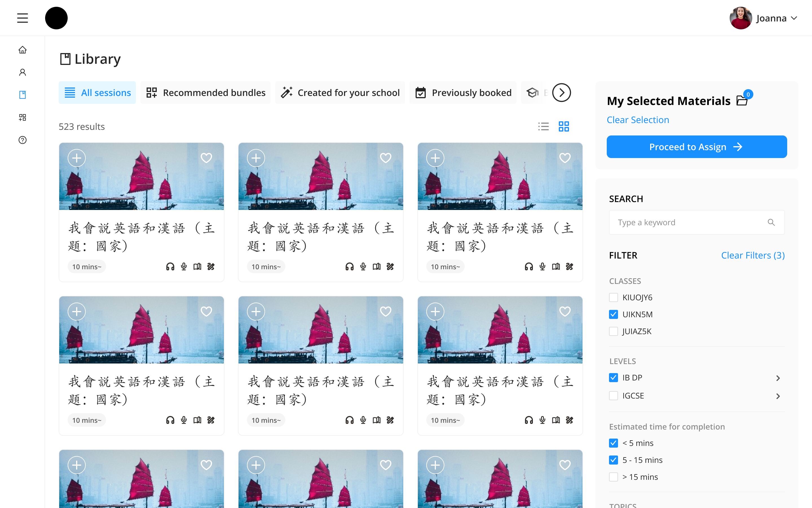Add first row left card to selection
The image size is (812, 508).
[76, 158]
